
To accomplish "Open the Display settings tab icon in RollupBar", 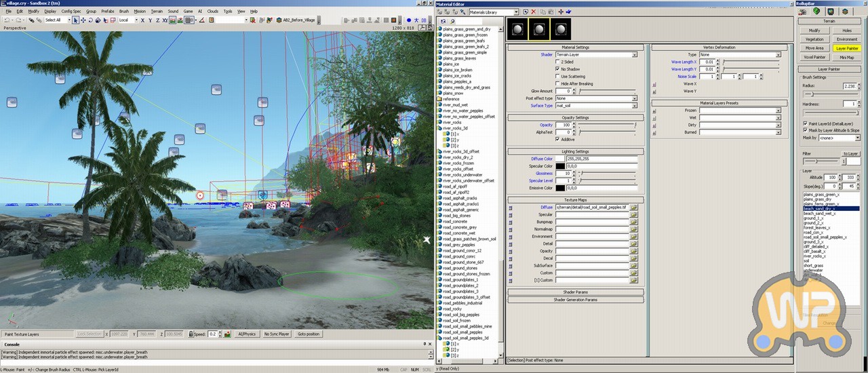I will click(831, 12).
